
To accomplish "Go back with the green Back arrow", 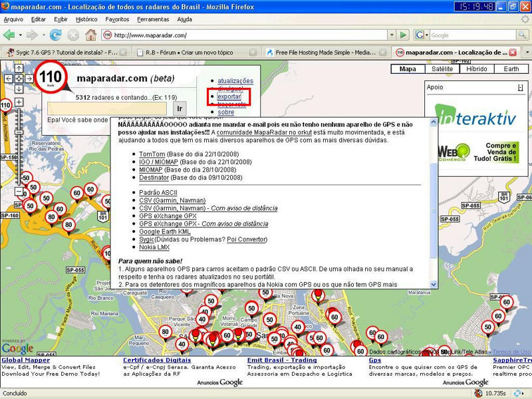I will pyautogui.click(x=9, y=35).
